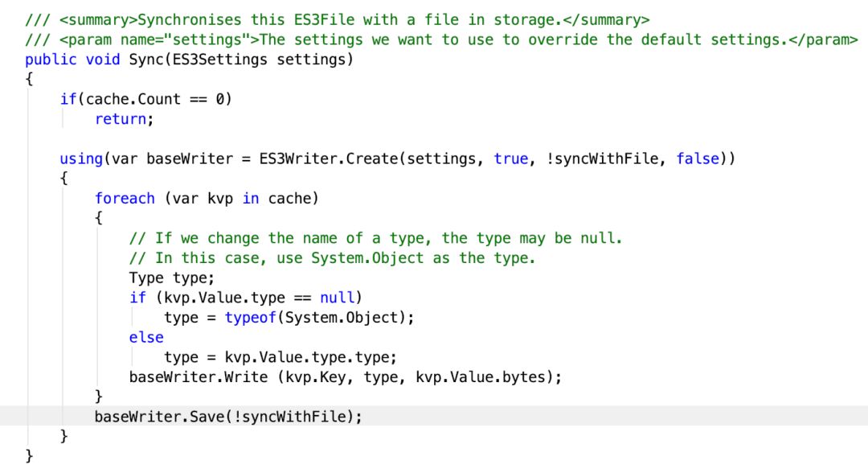Click the param name="settings" comment line
This screenshot has height=469, width=868.
coord(441,40)
